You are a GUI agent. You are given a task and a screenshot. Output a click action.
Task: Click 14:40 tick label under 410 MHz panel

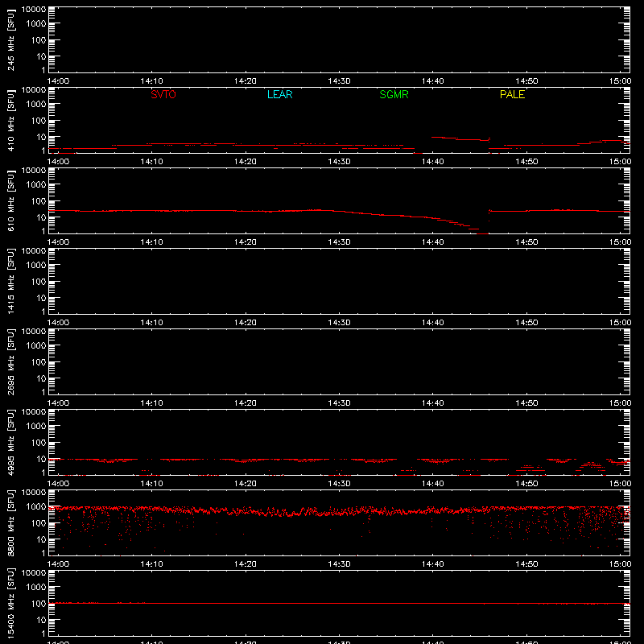(x=432, y=162)
